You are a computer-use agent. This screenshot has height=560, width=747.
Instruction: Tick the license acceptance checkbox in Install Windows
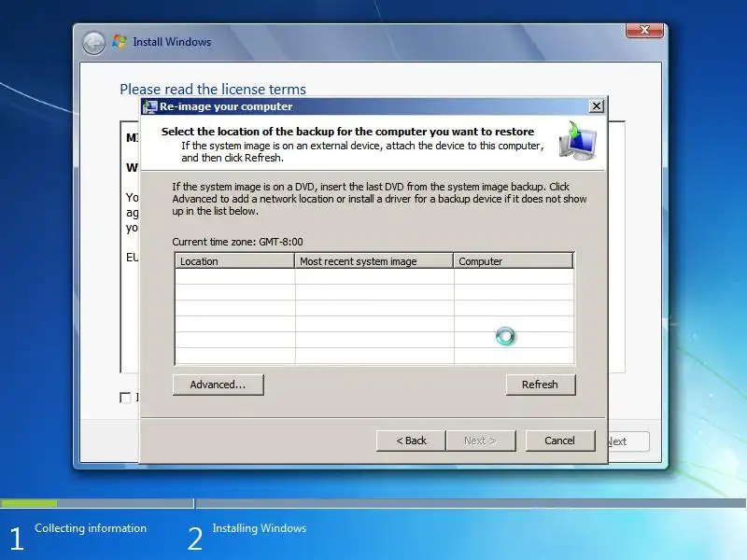(125, 398)
